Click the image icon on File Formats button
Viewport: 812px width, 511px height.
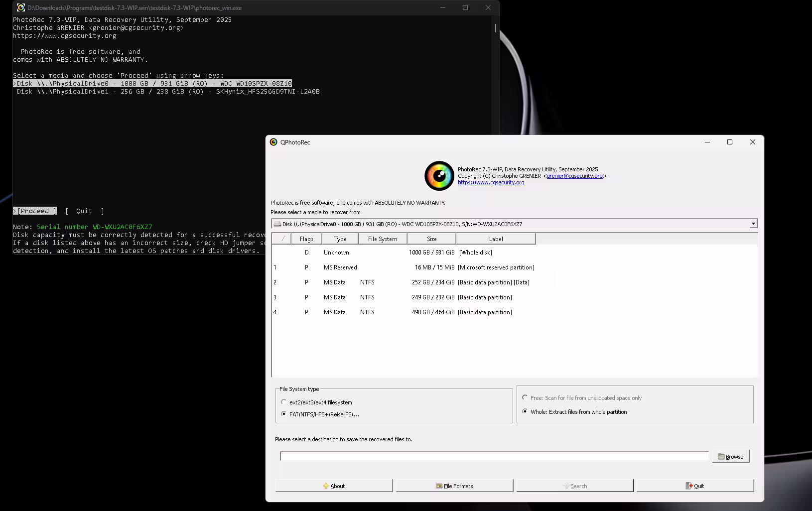pyautogui.click(x=439, y=486)
